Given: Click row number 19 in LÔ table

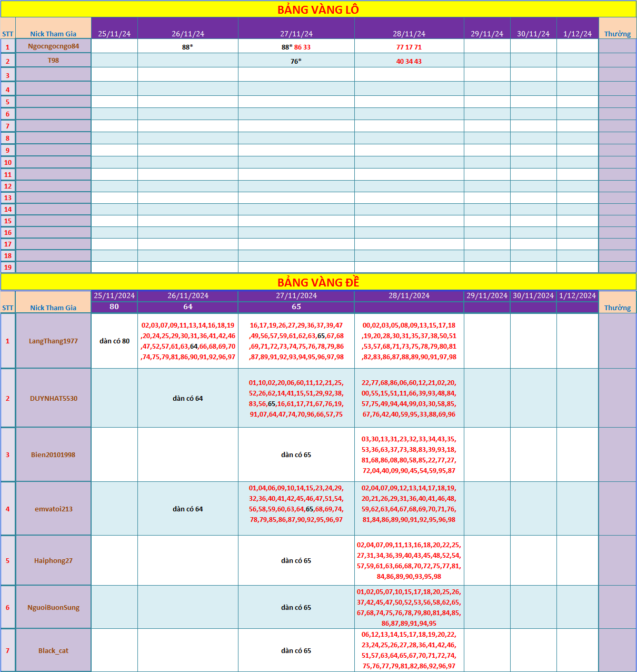Looking at the screenshot, I should [x=8, y=267].
